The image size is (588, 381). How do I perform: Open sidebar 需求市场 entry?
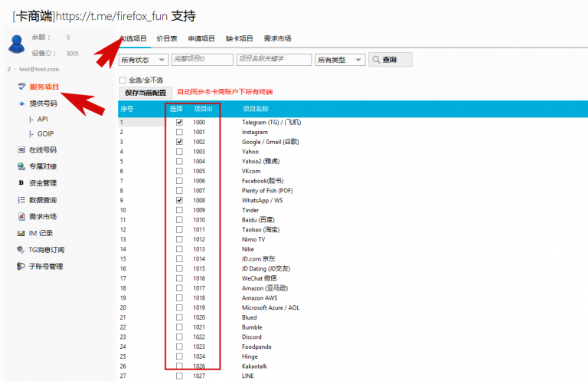(x=43, y=217)
